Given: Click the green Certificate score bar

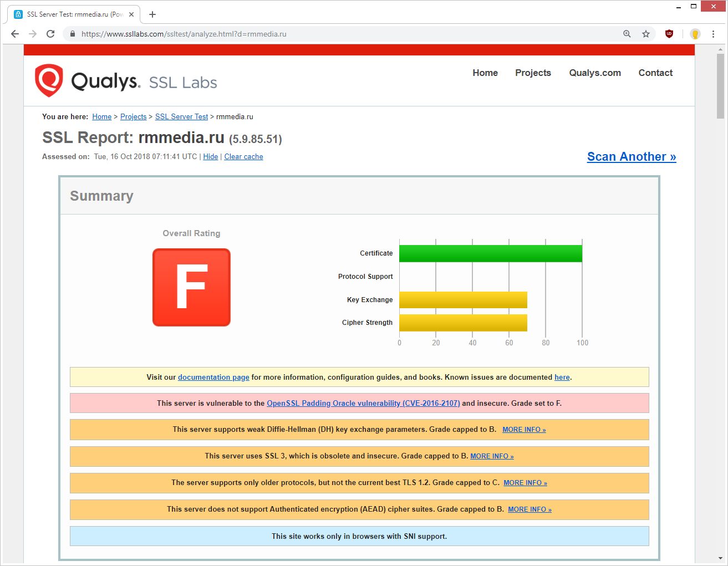Looking at the screenshot, I should click(491, 253).
